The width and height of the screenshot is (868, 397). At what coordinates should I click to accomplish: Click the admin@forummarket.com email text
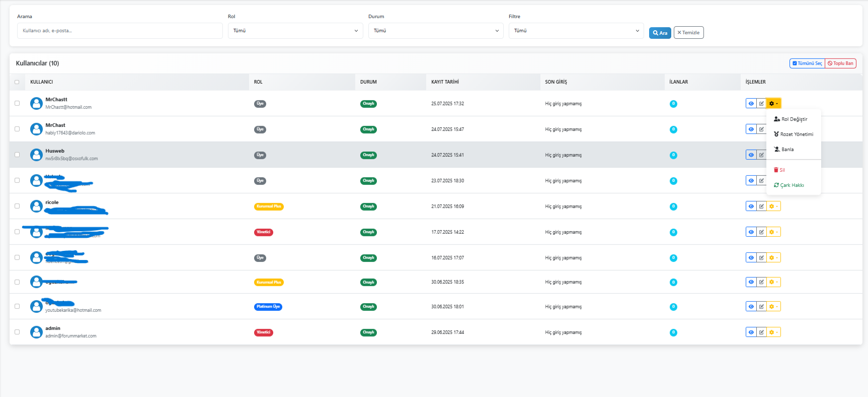[71, 336]
